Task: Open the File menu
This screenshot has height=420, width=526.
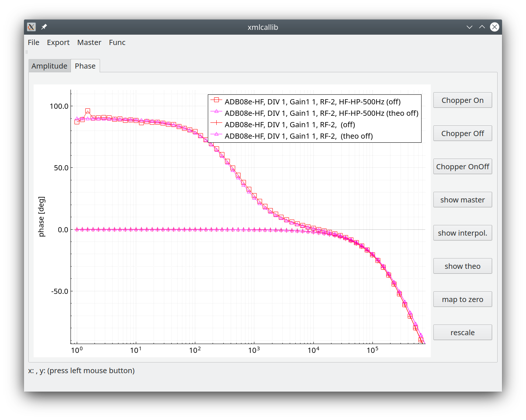Action: (34, 42)
